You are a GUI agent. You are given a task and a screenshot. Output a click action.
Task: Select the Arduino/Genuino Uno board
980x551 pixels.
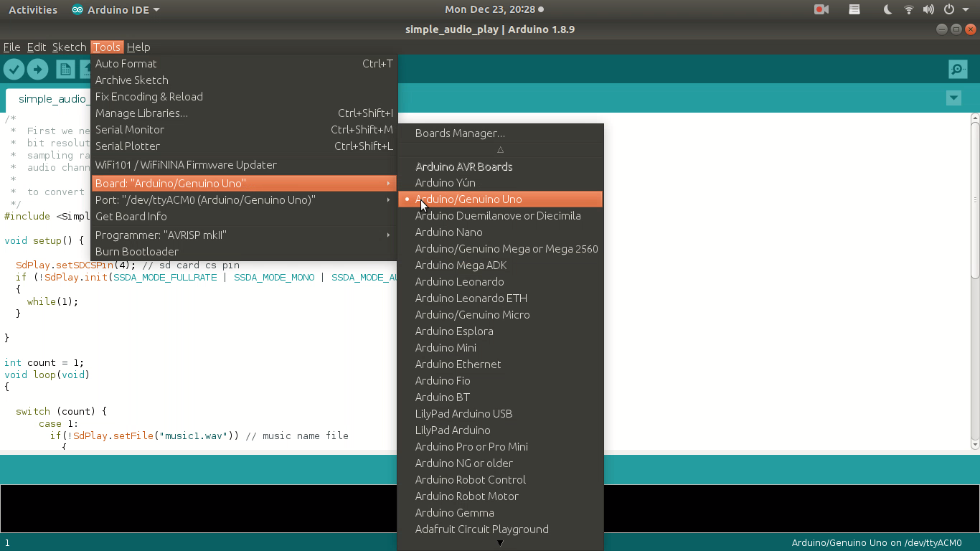(500, 199)
